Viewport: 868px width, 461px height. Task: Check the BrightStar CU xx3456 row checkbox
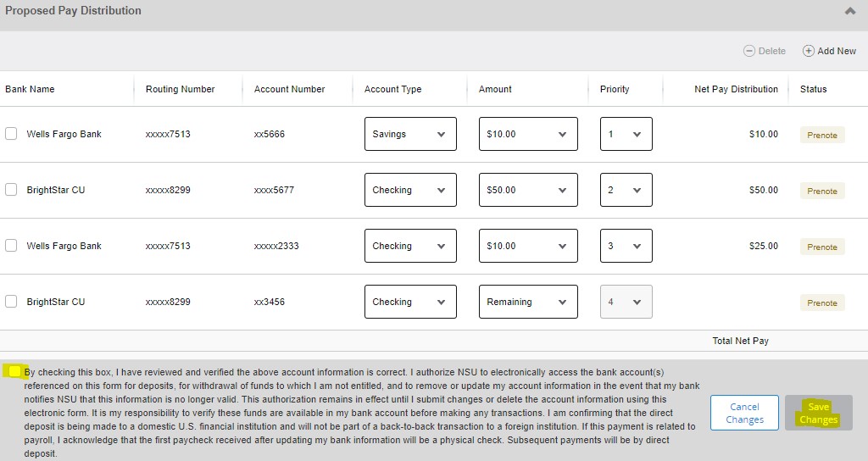(x=11, y=301)
